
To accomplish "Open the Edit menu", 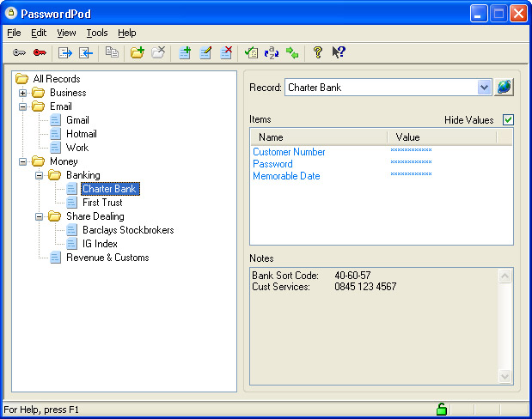I will (39, 33).
